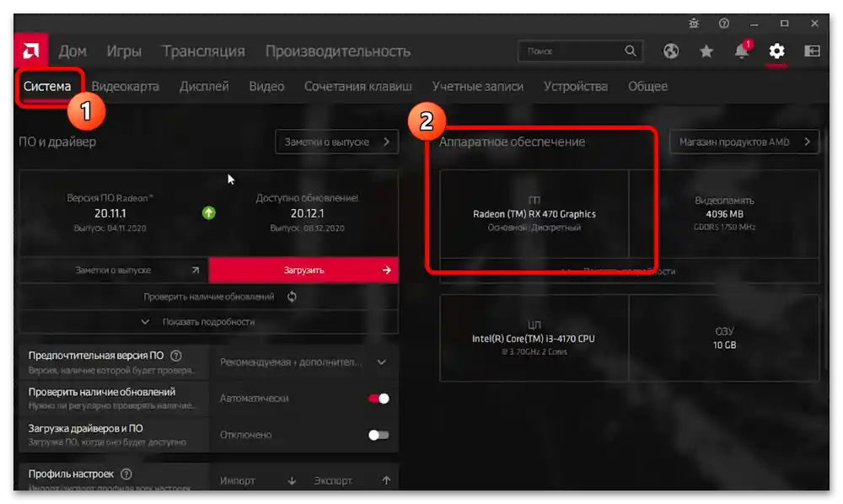This screenshot has width=843, height=504.
Task: Click the Загрузка драйверов и ПО label
Action: pos(85,428)
